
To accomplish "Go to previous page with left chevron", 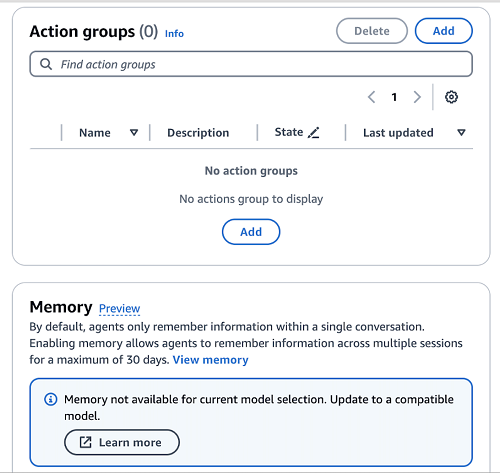I will [372, 97].
